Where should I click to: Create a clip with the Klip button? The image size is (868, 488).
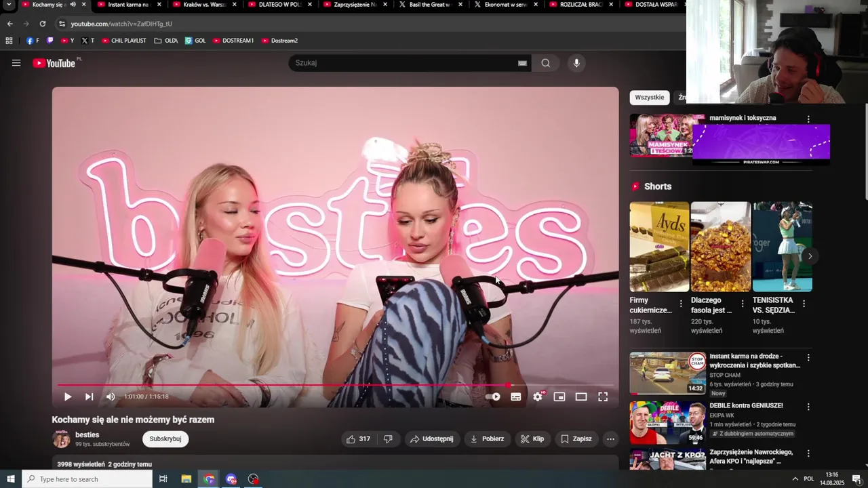point(532,439)
